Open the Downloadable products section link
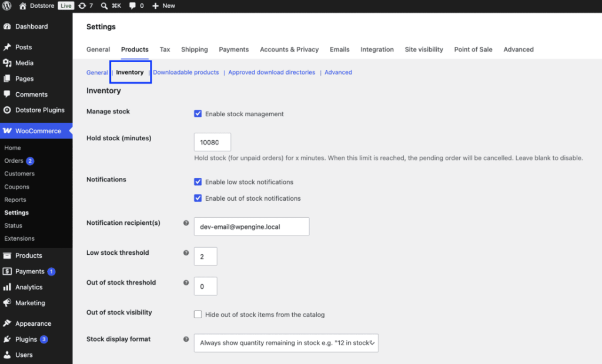This screenshot has width=602, height=364. [x=186, y=72]
